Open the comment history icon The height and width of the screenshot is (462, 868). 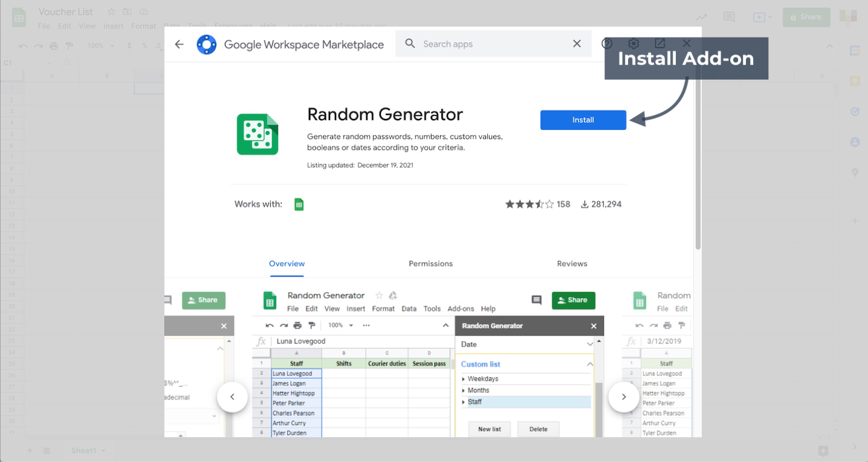729,17
